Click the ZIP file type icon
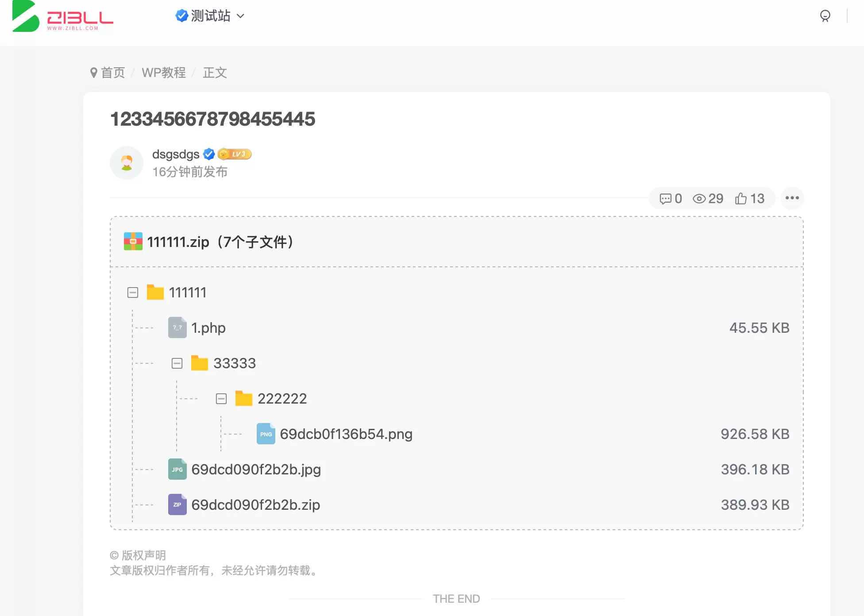Viewport: 864px width, 616px height. (x=177, y=504)
